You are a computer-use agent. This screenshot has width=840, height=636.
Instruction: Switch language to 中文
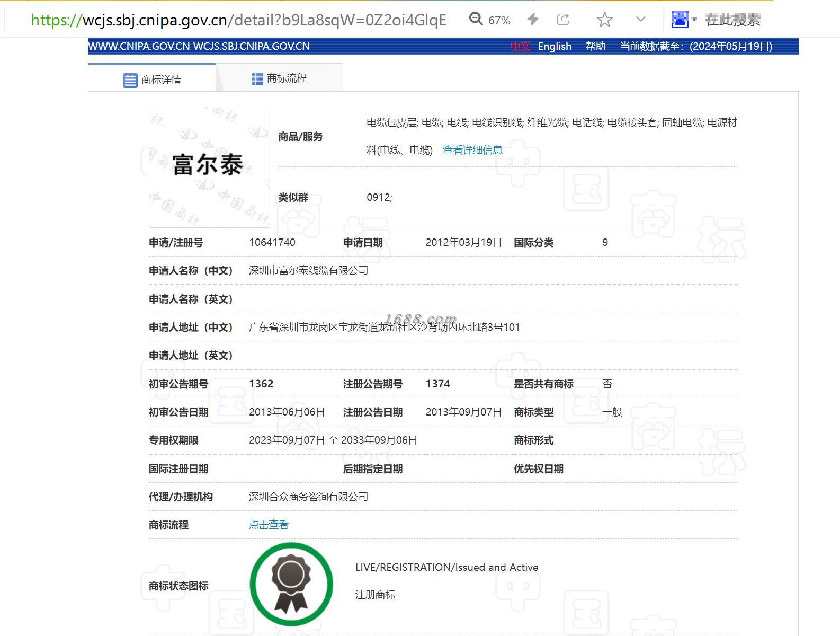[520, 46]
